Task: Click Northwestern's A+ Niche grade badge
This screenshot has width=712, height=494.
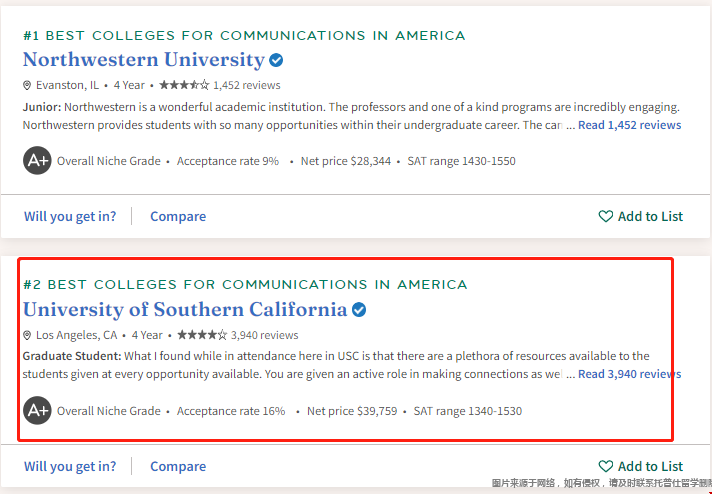Action: 37,160
